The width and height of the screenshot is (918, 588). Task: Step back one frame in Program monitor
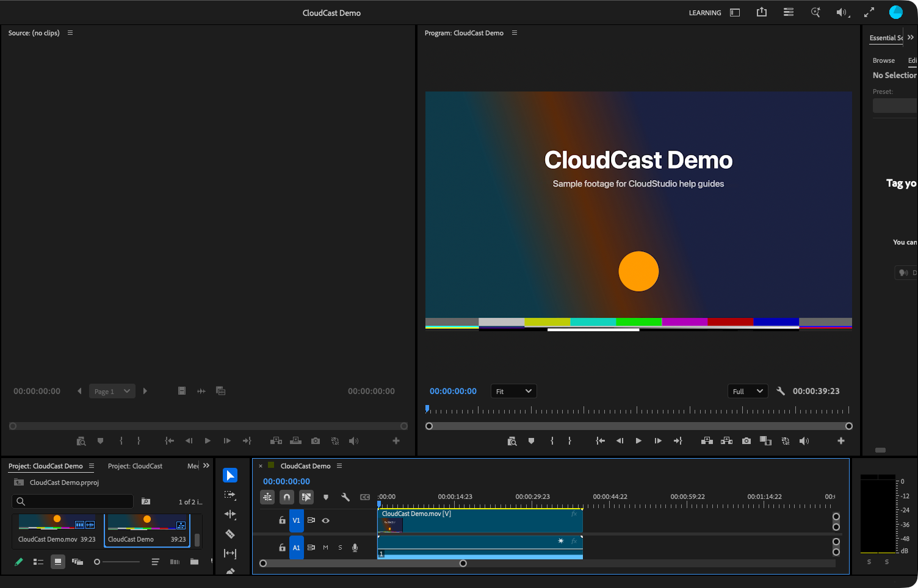(x=620, y=441)
